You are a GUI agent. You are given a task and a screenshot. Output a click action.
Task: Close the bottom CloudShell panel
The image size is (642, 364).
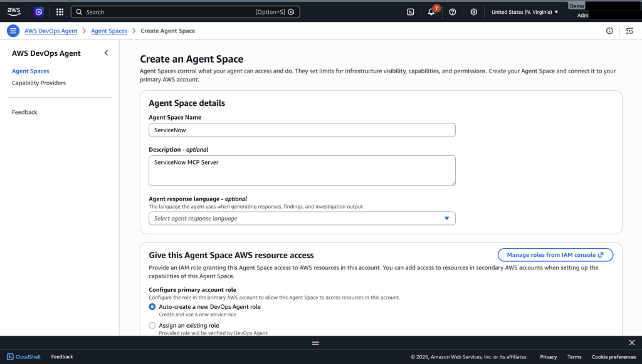(x=632, y=343)
